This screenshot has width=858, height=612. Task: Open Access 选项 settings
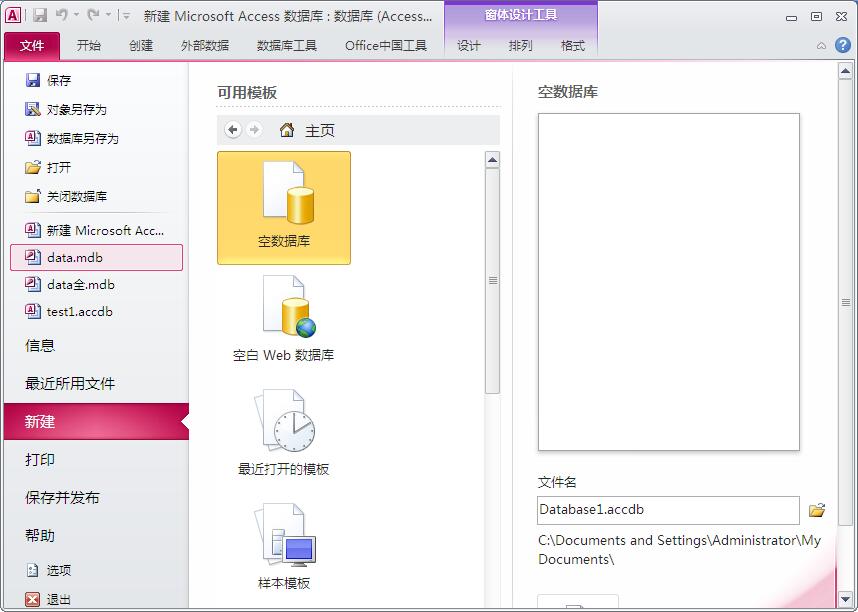[x=48, y=570]
